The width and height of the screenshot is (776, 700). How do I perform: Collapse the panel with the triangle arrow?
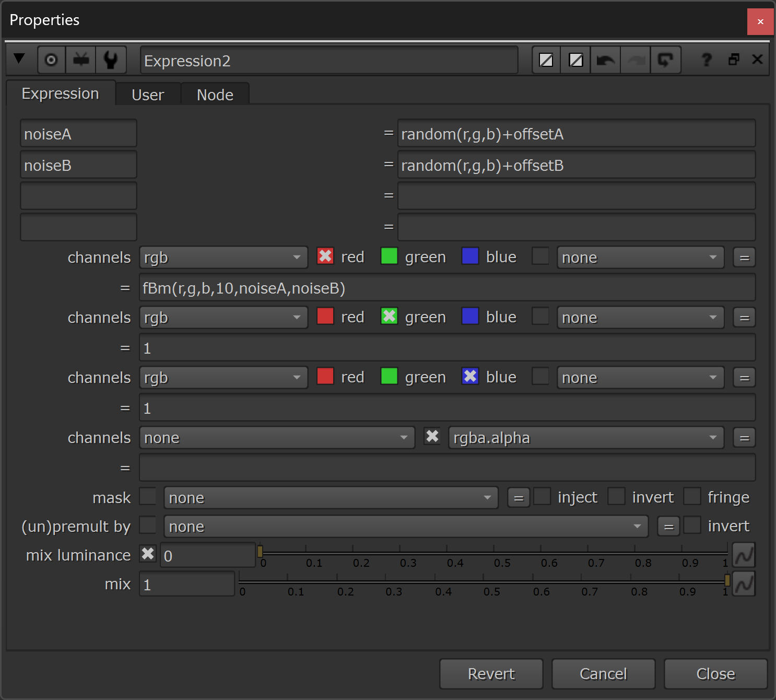[19, 59]
